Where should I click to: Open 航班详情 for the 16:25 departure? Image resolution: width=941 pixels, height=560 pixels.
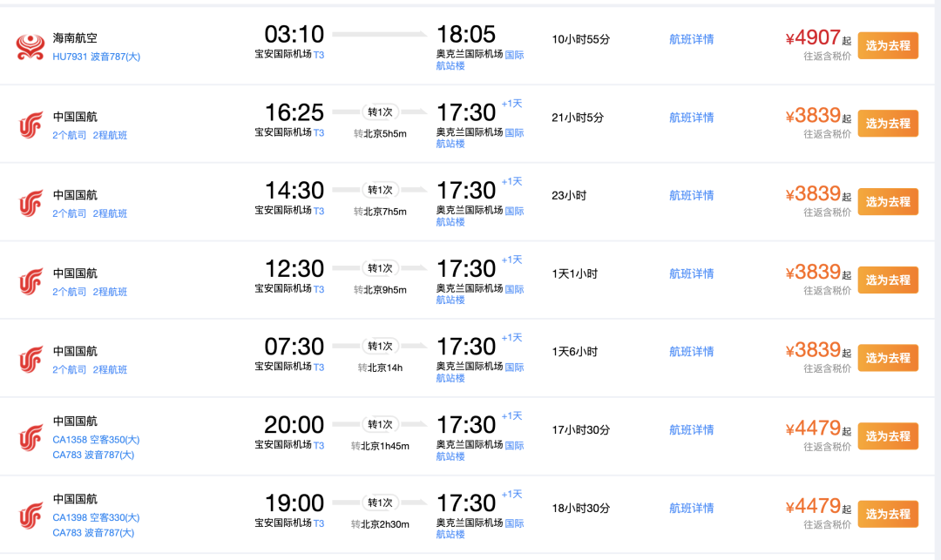coord(691,118)
